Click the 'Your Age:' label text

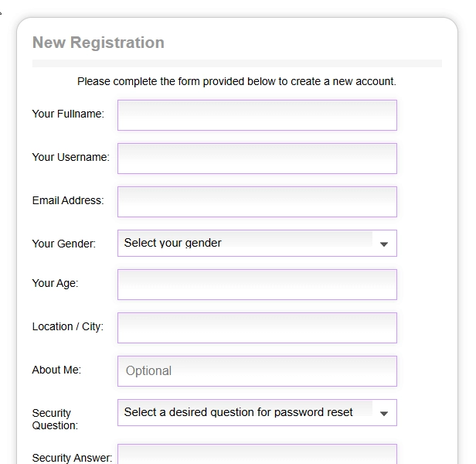point(55,283)
